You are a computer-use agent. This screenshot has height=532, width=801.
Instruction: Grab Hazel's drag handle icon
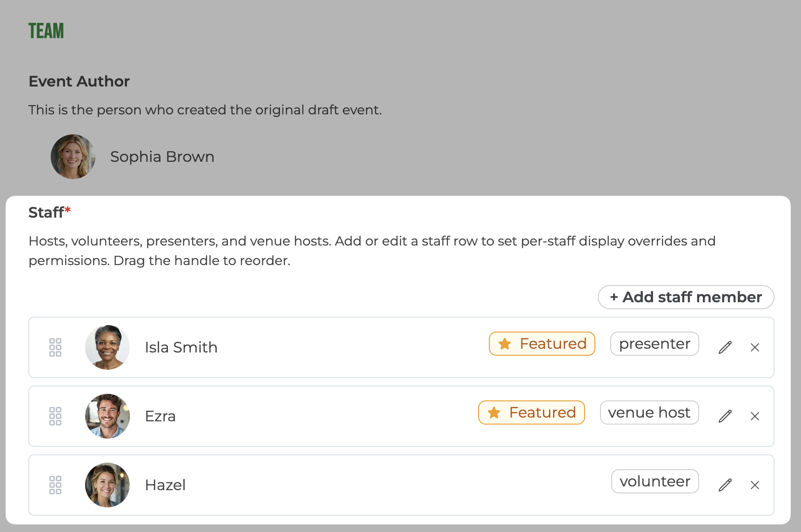click(55, 485)
